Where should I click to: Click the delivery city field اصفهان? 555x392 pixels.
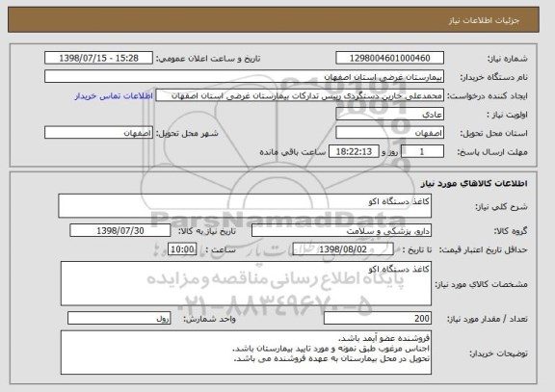[98, 133]
